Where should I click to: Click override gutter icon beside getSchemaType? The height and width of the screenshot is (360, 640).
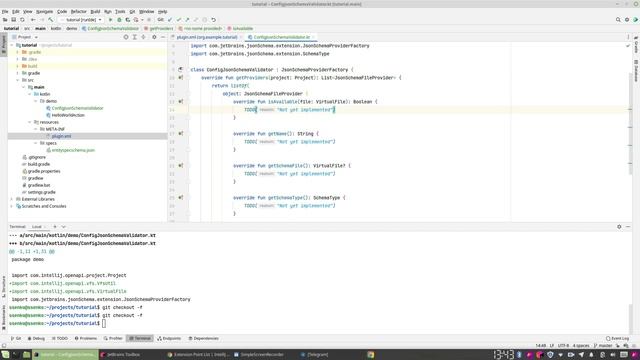[180, 198]
